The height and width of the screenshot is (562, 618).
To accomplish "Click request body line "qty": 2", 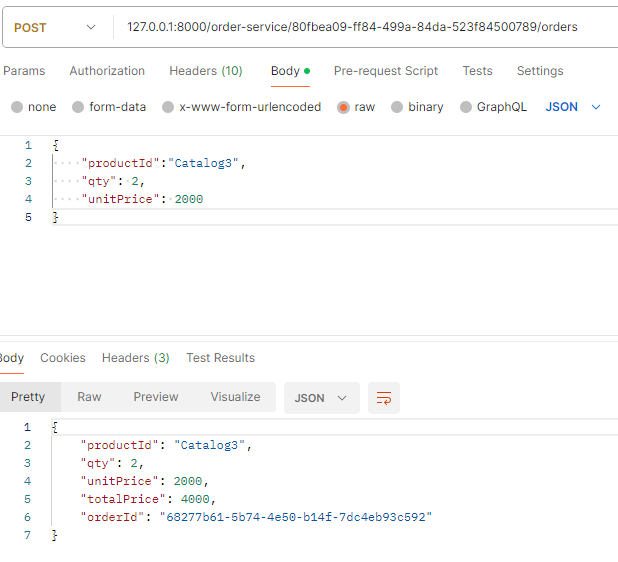I will [x=113, y=181].
